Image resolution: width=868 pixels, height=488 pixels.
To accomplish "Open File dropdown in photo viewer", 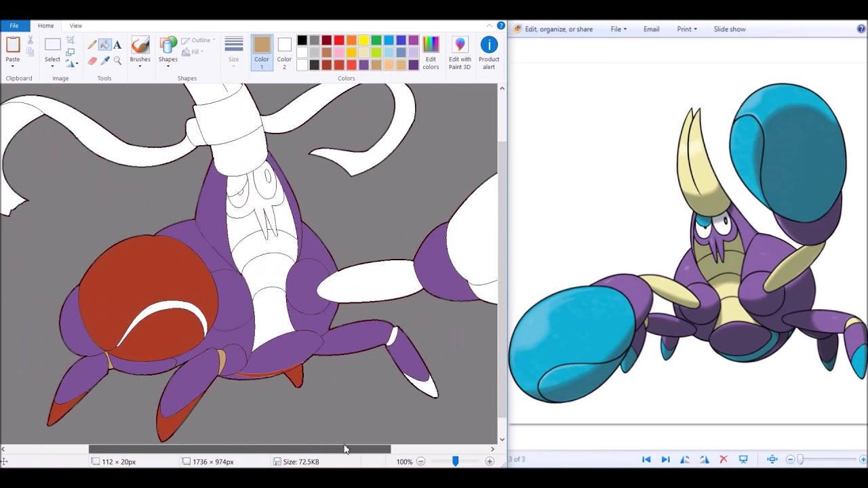I will [618, 29].
